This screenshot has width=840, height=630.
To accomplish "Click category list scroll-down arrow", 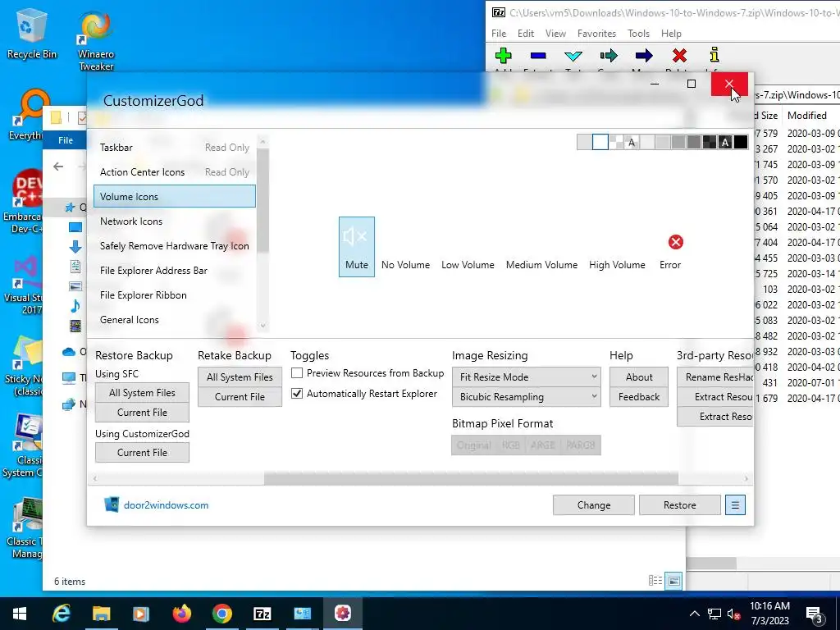I will coord(262,325).
